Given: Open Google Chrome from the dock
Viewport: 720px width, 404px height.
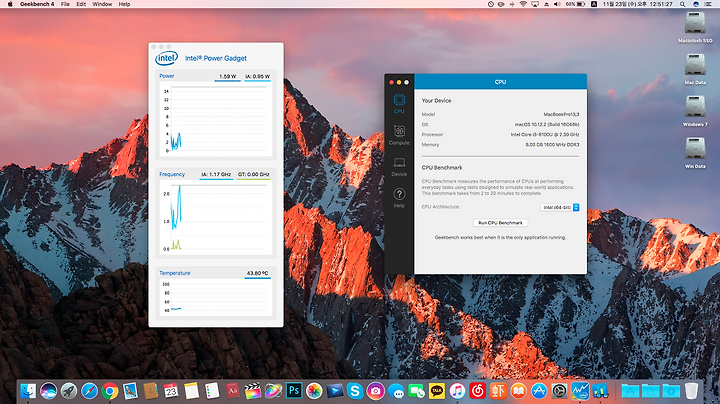Looking at the screenshot, I should pyautogui.click(x=110, y=391).
